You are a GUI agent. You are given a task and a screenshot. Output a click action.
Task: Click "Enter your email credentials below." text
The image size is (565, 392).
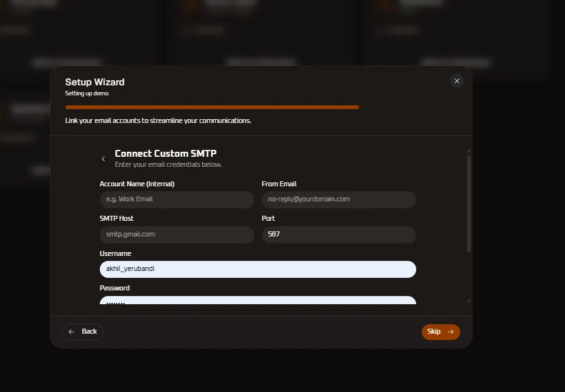[x=168, y=164]
